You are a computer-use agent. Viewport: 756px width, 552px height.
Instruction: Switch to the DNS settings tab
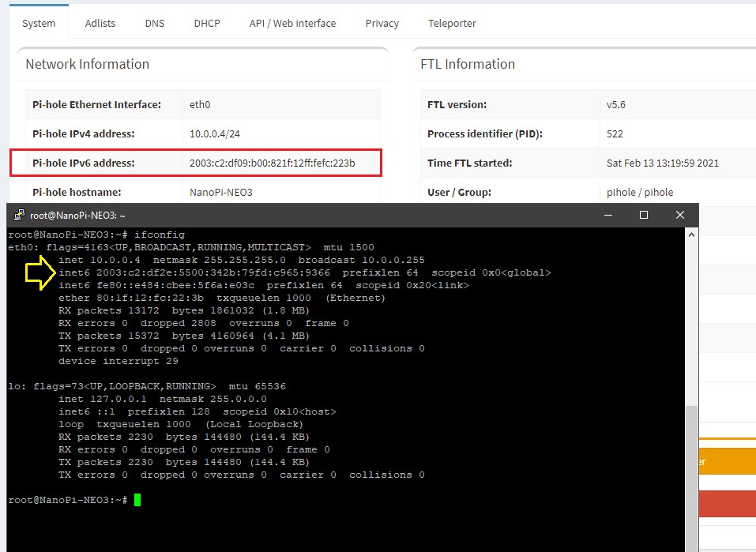pyautogui.click(x=154, y=23)
